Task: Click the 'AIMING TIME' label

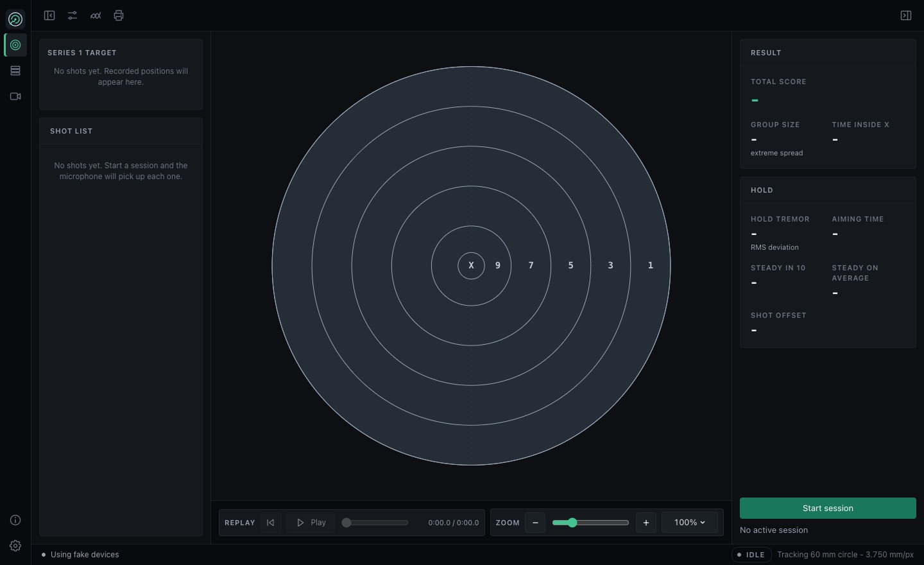Action: (858, 219)
